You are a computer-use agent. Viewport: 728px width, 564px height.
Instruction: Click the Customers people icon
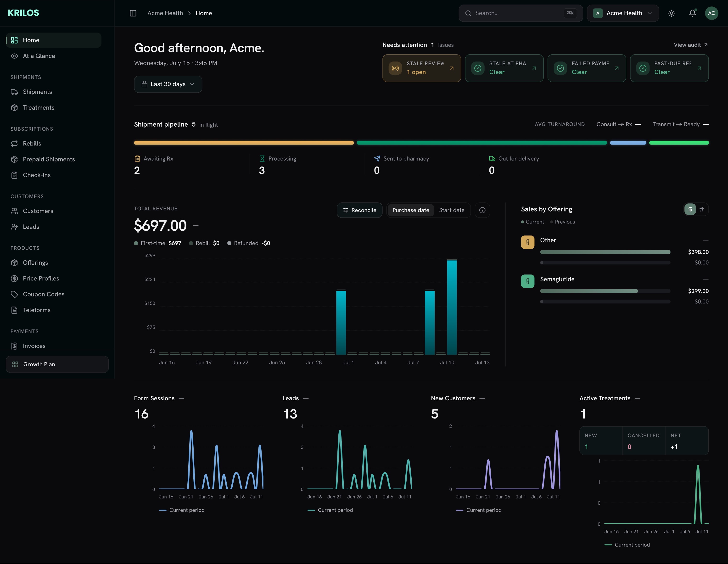[x=14, y=211]
